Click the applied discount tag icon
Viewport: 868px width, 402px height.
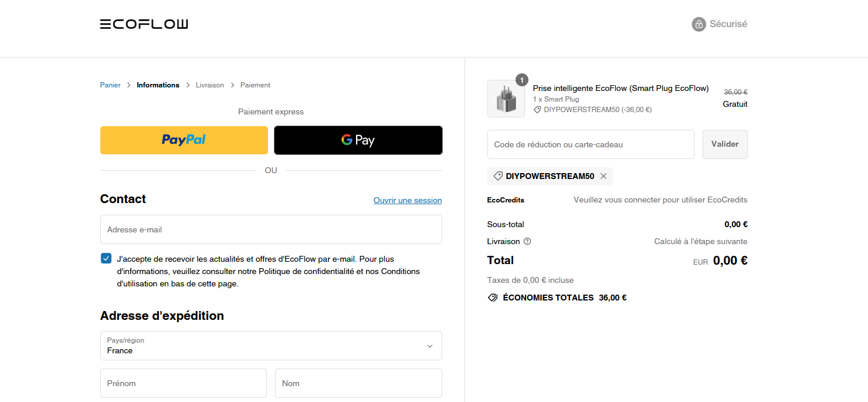(x=498, y=176)
